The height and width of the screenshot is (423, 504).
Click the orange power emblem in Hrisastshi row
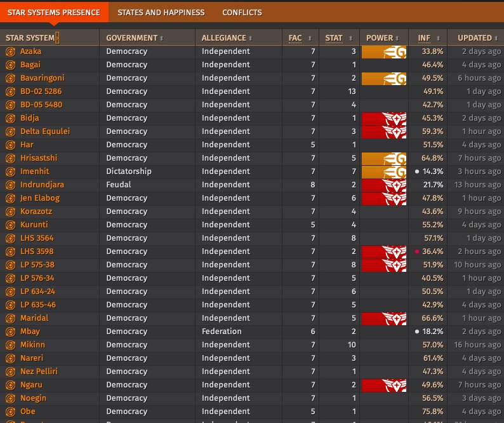[384, 158]
